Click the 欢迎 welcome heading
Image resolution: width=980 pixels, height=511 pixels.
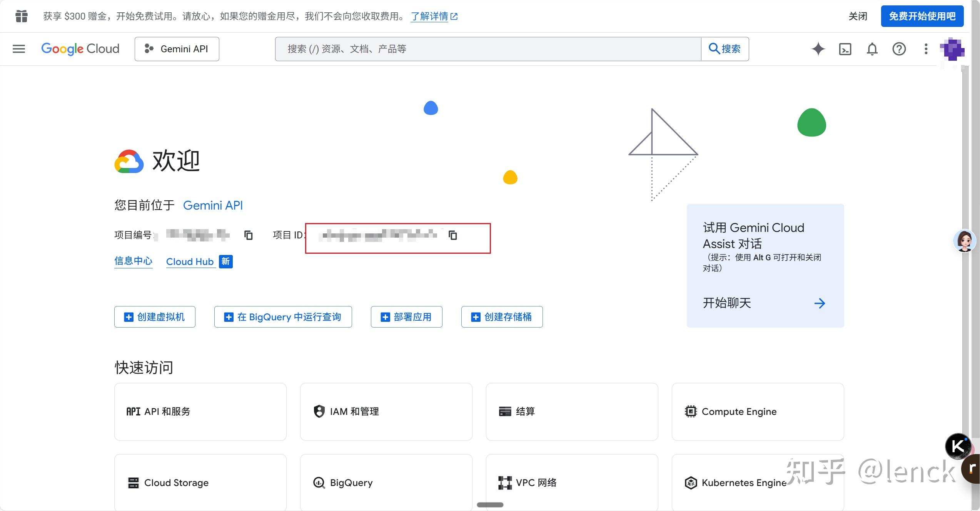click(x=176, y=161)
